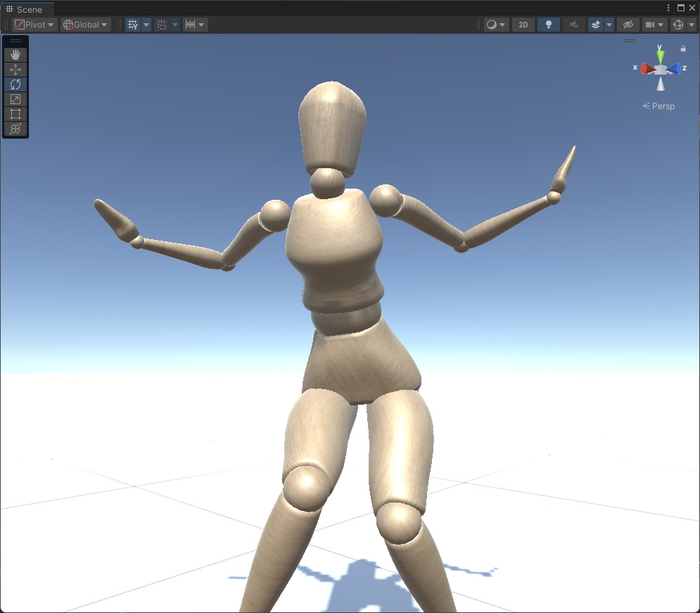Click the Persp label to switch projection
The height and width of the screenshot is (613, 700).
coord(662,106)
